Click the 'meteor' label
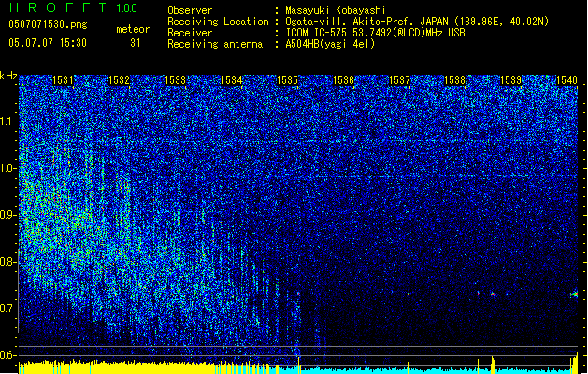 pyautogui.click(x=133, y=29)
